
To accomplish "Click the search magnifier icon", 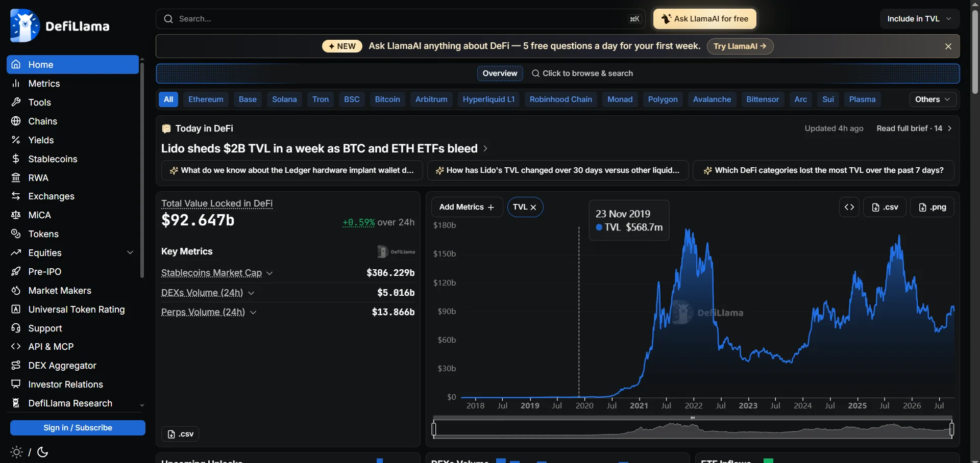I will tap(168, 19).
